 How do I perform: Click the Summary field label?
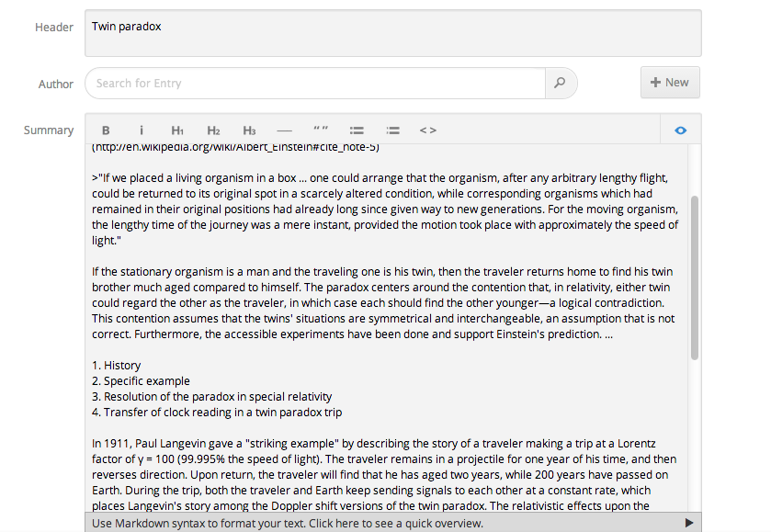coord(49,130)
